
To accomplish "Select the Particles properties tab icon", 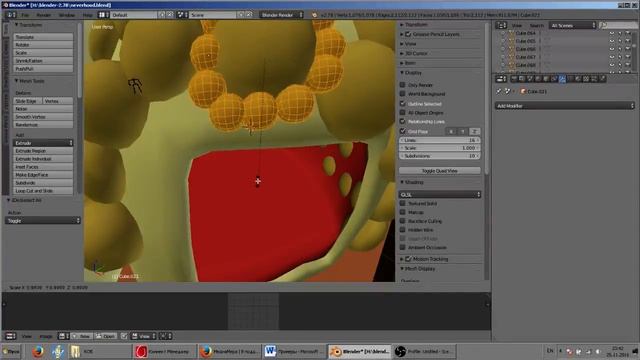I will click(x=594, y=79).
